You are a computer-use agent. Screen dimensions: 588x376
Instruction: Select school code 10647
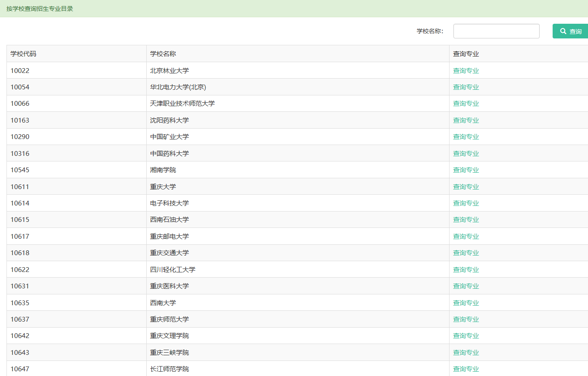20,369
